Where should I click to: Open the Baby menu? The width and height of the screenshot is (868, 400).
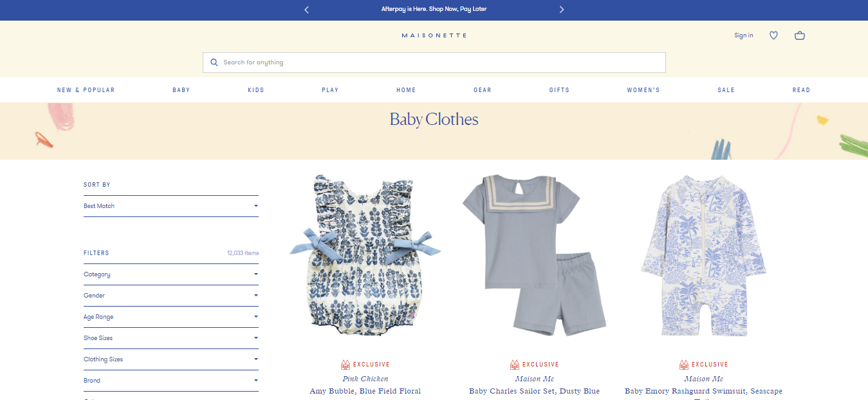(x=181, y=90)
